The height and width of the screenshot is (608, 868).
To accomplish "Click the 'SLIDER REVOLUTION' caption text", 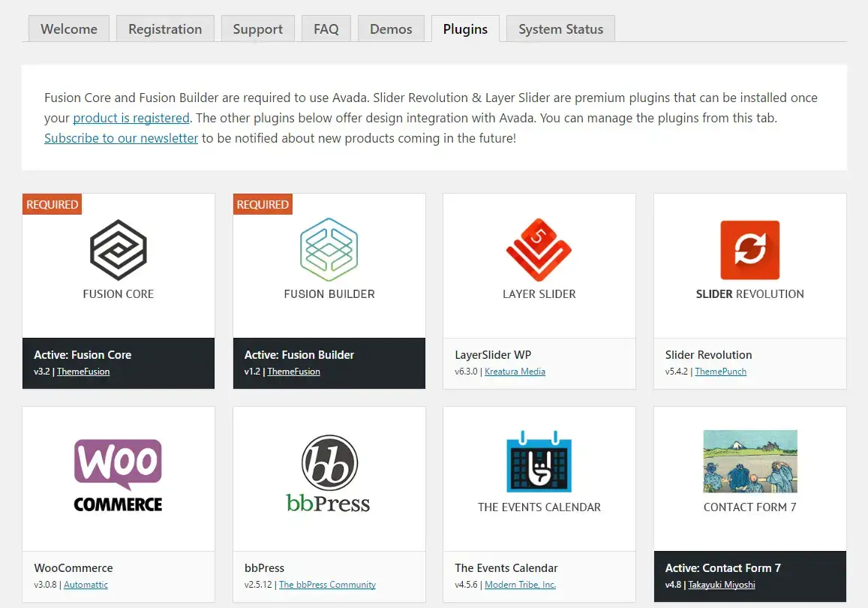I will [x=749, y=294].
